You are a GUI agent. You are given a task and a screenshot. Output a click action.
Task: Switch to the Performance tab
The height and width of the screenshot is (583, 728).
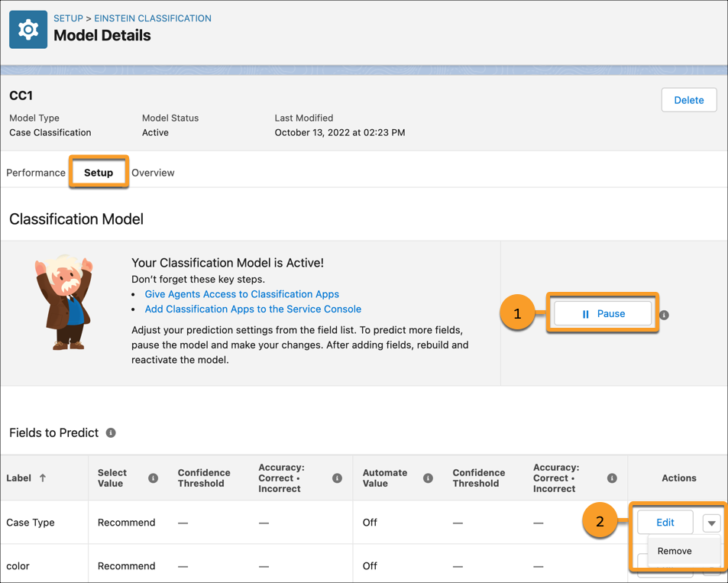pyautogui.click(x=36, y=173)
